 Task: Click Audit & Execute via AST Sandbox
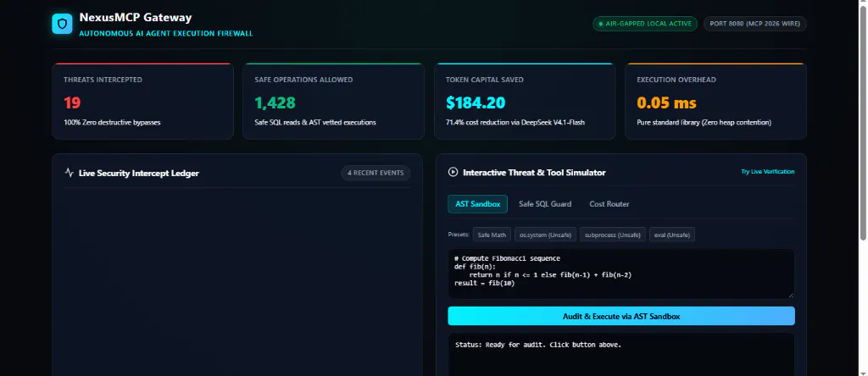pos(621,316)
